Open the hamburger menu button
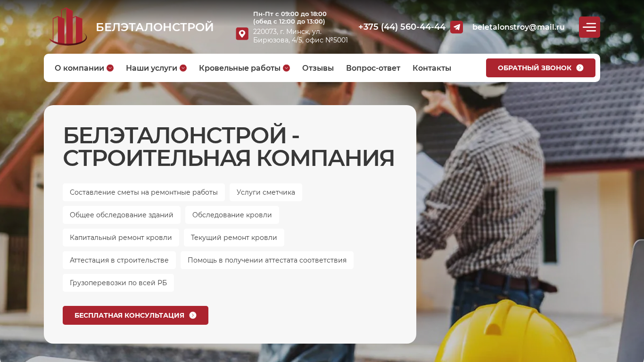 [x=589, y=27]
